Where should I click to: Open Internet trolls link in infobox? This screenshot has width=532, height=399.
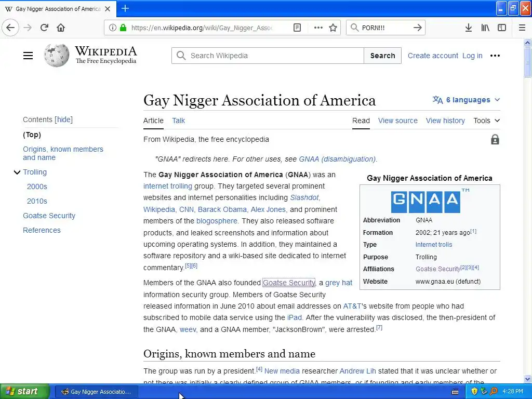coord(434,245)
